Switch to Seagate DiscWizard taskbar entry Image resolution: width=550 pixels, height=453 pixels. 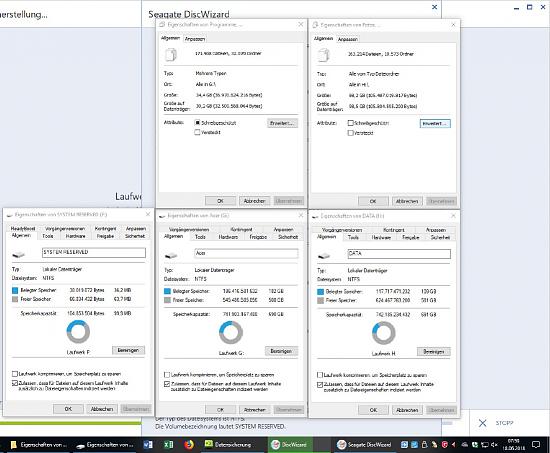pos(364,445)
